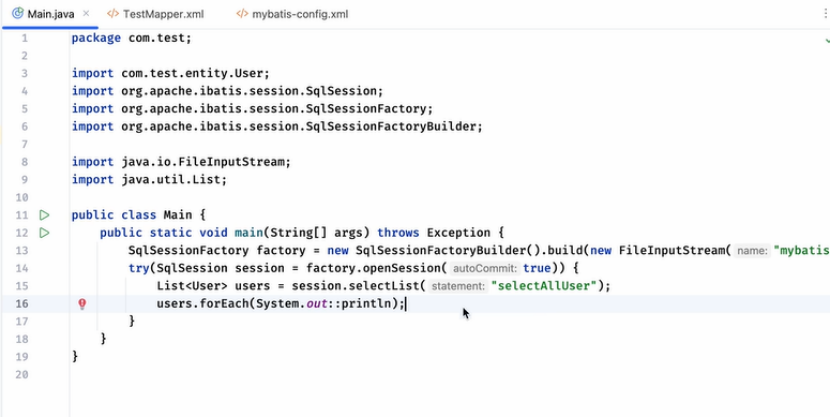Click on line number 16 in gutter
The image size is (830, 417).
[x=22, y=304]
